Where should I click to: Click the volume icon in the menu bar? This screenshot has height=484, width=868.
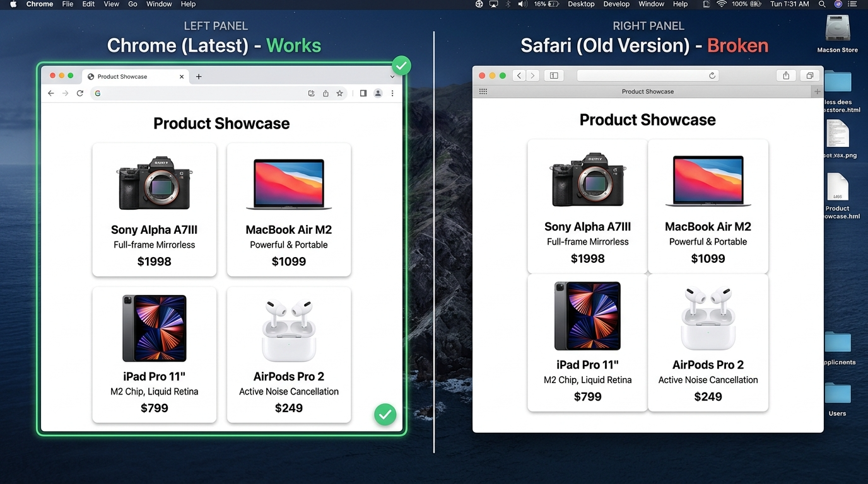coord(522,4)
